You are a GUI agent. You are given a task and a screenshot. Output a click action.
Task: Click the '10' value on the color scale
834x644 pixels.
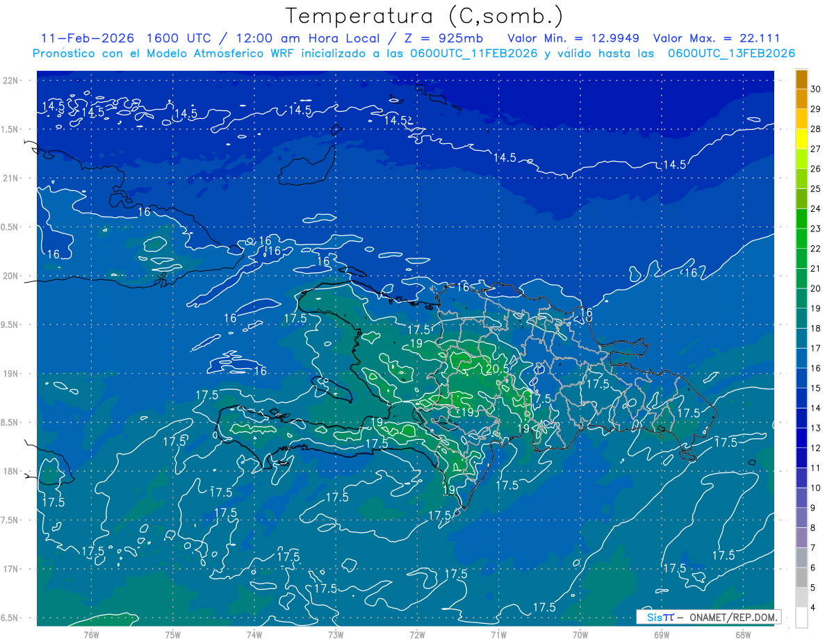coord(816,488)
